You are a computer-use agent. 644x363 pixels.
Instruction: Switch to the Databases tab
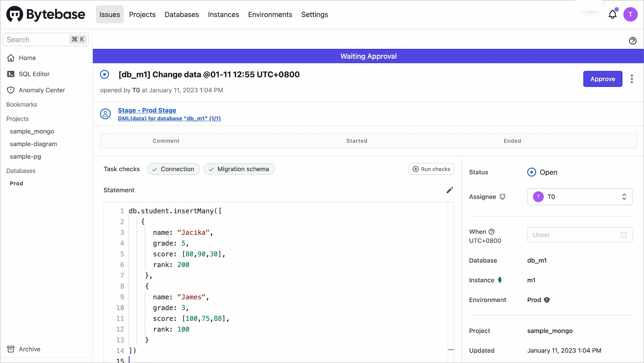tap(182, 14)
